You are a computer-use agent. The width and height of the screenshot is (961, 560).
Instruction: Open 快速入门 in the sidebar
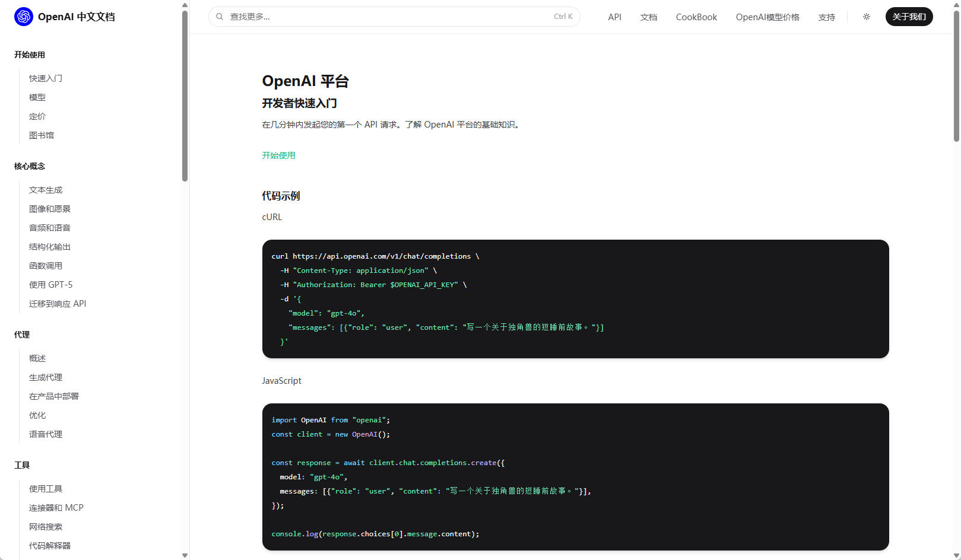click(46, 78)
